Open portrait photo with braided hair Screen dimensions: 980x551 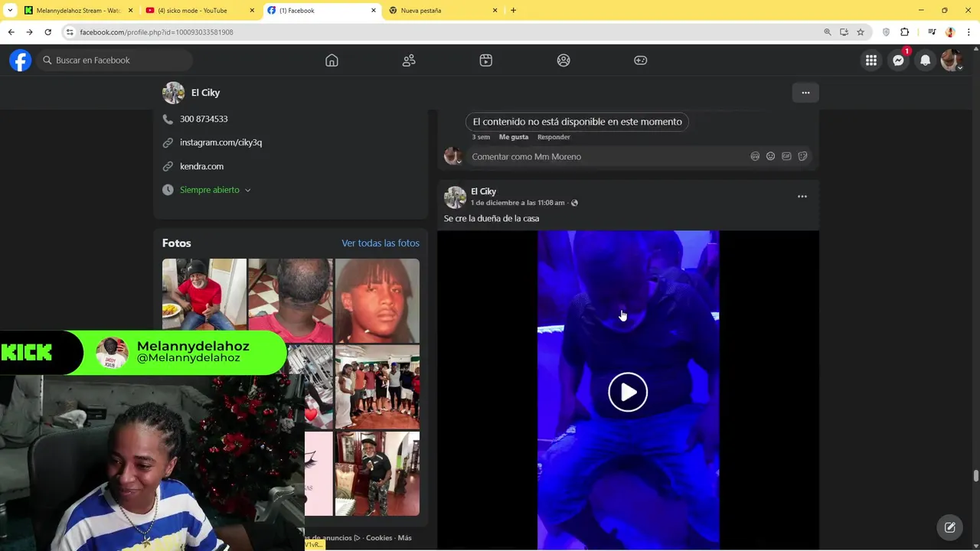click(x=377, y=301)
